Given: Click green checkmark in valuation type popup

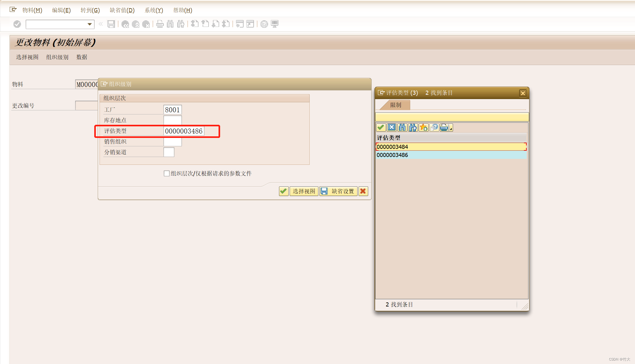Looking at the screenshot, I should (381, 128).
